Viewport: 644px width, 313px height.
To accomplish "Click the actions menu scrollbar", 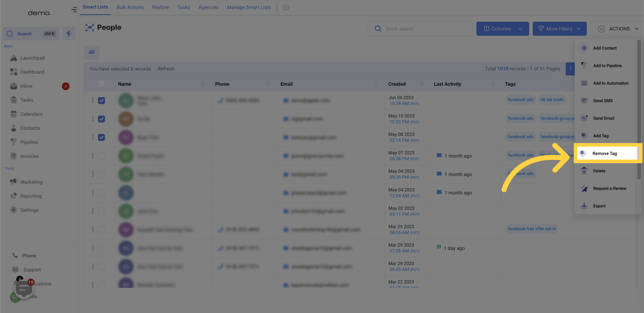I will click(x=639, y=110).
